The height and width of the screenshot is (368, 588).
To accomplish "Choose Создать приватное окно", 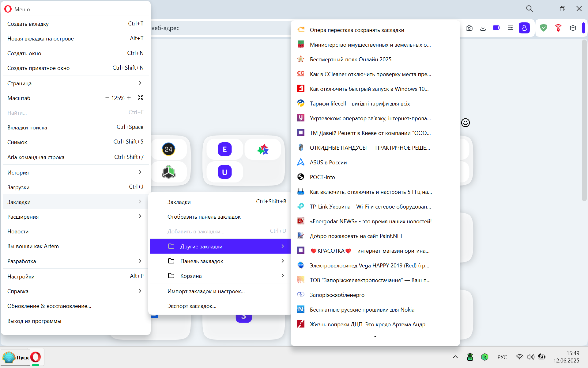I will pos(75,68).
